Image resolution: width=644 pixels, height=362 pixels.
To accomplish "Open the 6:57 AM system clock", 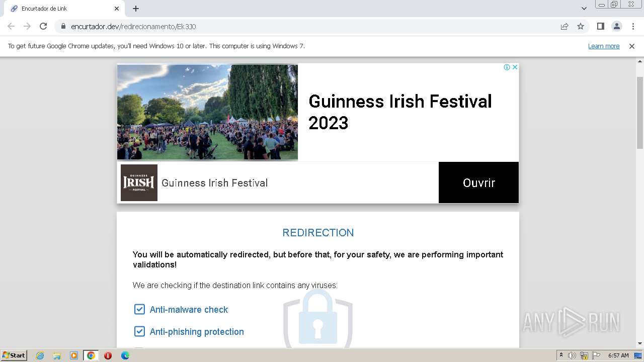I will click(618, 355).
